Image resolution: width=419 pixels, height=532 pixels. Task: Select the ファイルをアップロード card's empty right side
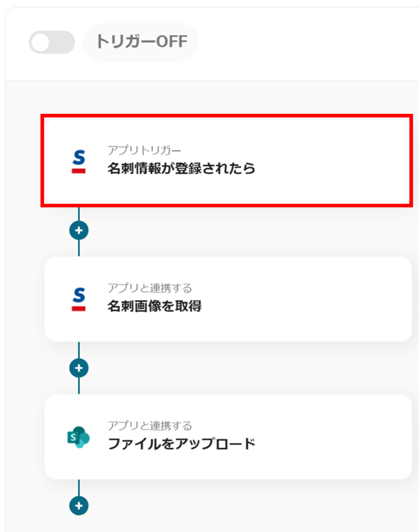click(x=332, y=437)
